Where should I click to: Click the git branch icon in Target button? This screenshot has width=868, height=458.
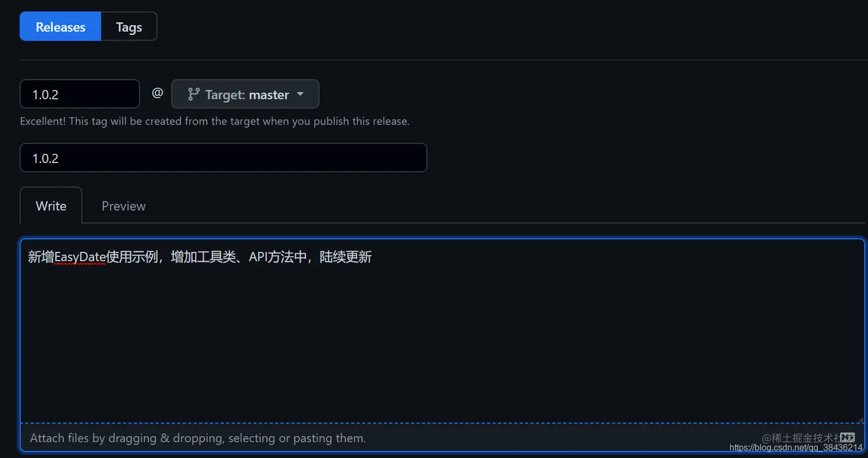point(194,94)
